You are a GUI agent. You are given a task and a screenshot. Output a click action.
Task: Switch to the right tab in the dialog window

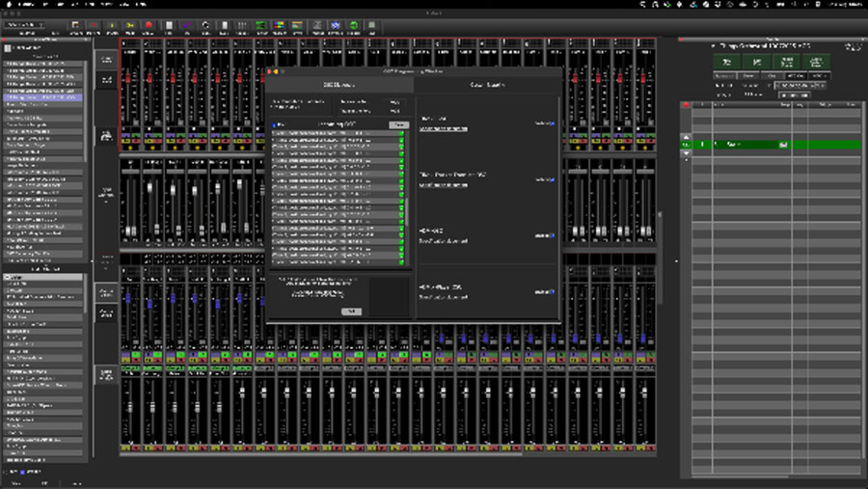pyautogui.click(x=487, y=85)
